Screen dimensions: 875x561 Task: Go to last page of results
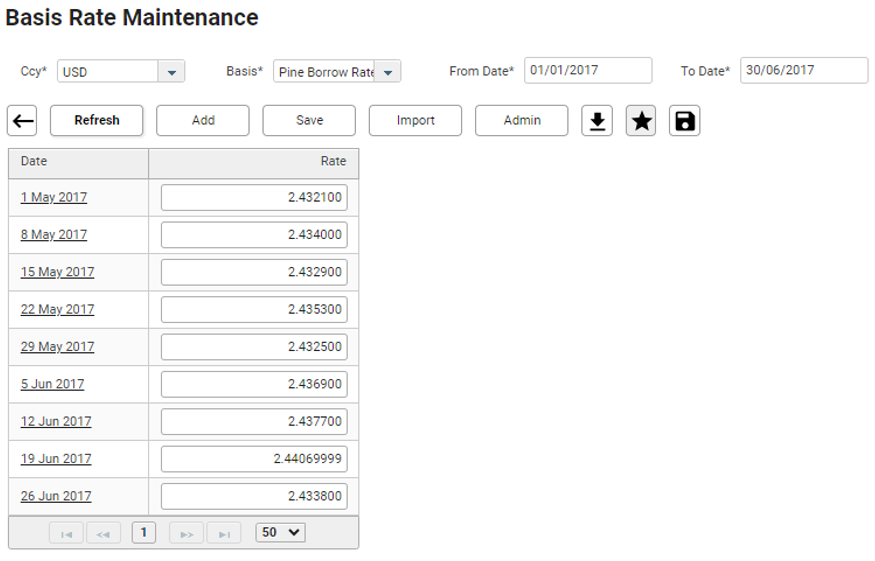click(x=223, y=534)
